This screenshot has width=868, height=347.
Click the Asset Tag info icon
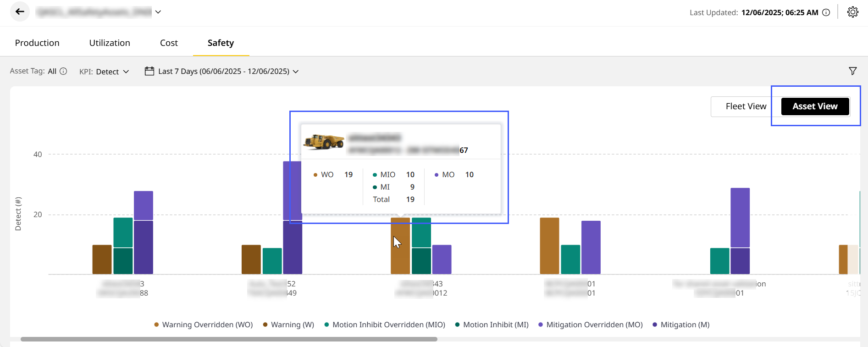coord(64,71)
